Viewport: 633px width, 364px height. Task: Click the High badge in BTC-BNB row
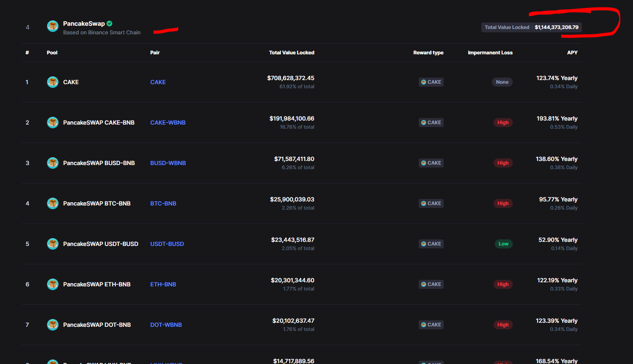[503, 203]
